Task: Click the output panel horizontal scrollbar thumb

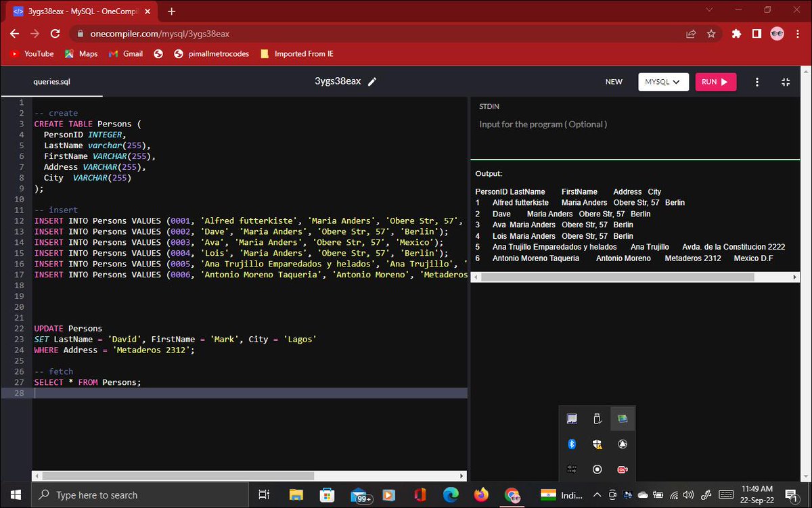Action: 617,277
